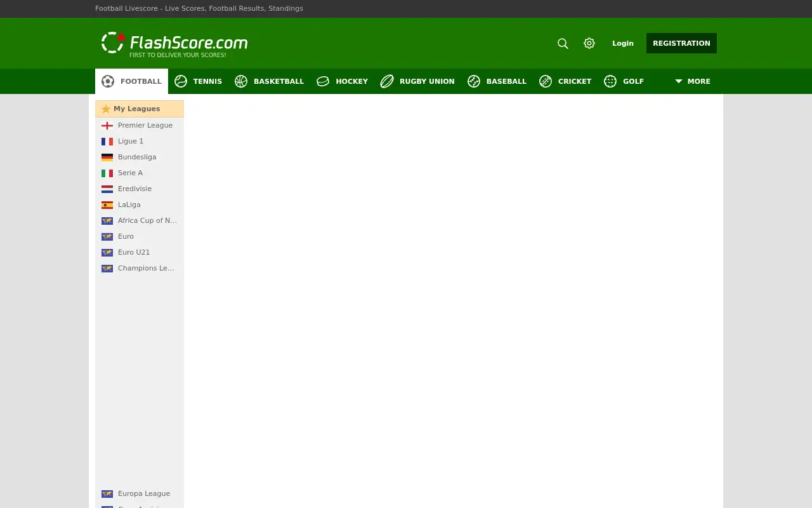Click the Login link
The width and height of the screenshot is (812, 508).
point(623,43)
